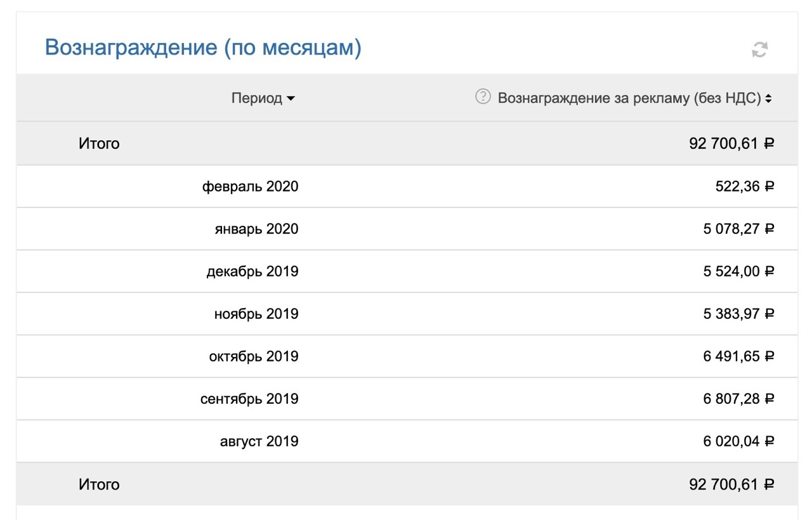Viewport: 812px width, 520px height.
Task: Select the декабрь 2019 period
Action: point(252,271)
